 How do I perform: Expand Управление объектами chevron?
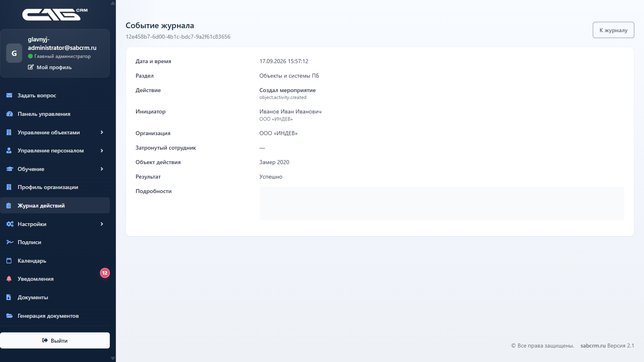[x=102, y=132]
